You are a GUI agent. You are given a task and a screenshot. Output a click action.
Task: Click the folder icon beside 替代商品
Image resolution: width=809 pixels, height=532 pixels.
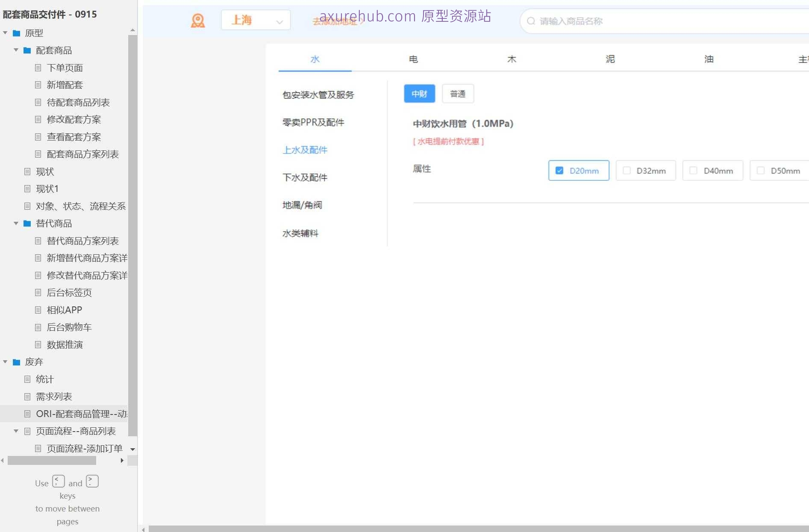[x=27, y=223]
